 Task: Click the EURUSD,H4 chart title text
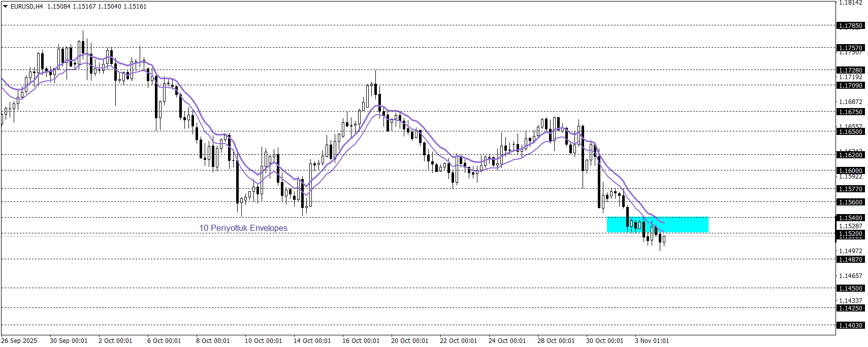(x=27, y=7)
